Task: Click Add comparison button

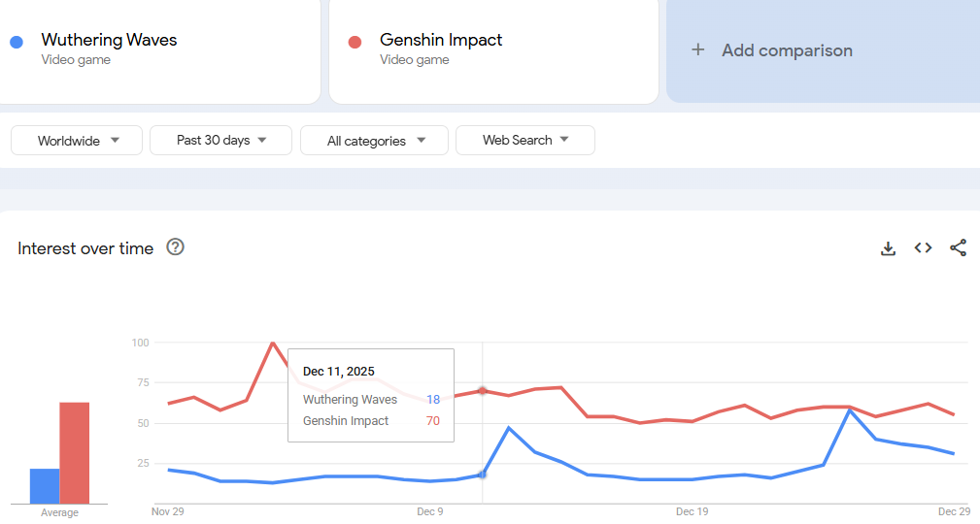Action: click(787, 50)
